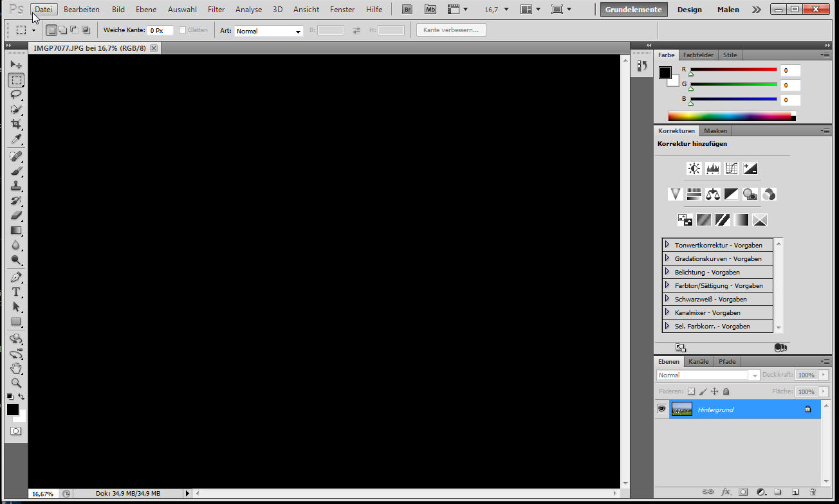Toggle Quick Mask mode
This screenshot has height=504, width=839.
pos(16,431)
